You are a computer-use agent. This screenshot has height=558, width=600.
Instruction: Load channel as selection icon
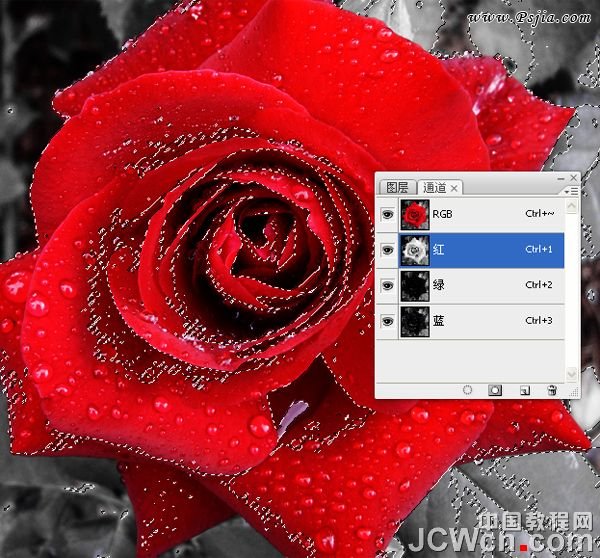point(467,390)
